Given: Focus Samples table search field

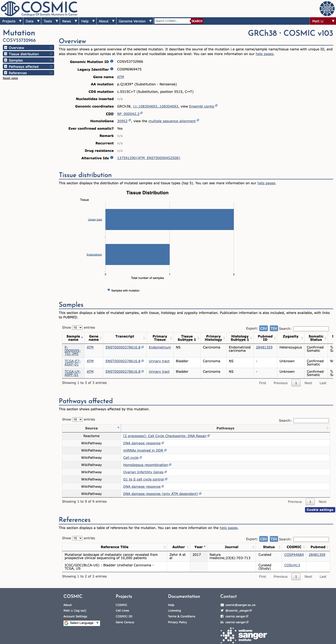Looking at the screenshot, I should pyautogui.click(x=311, y=328).
